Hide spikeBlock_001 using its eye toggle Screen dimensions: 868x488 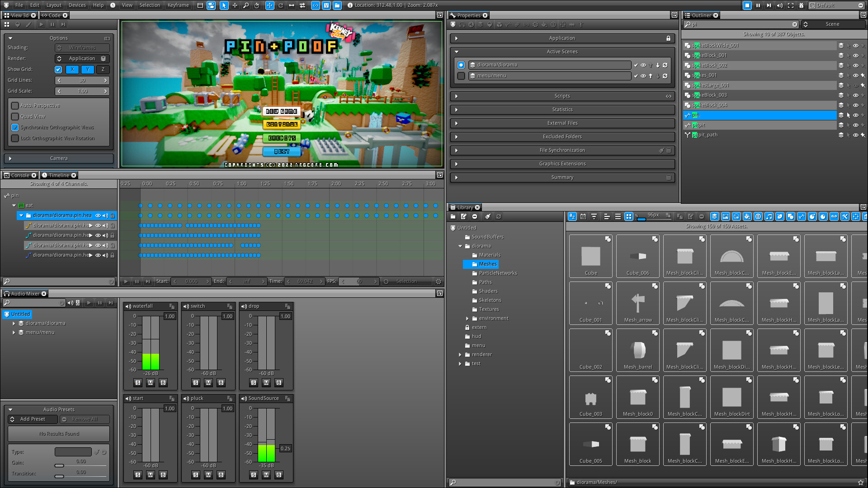point(855,55)
